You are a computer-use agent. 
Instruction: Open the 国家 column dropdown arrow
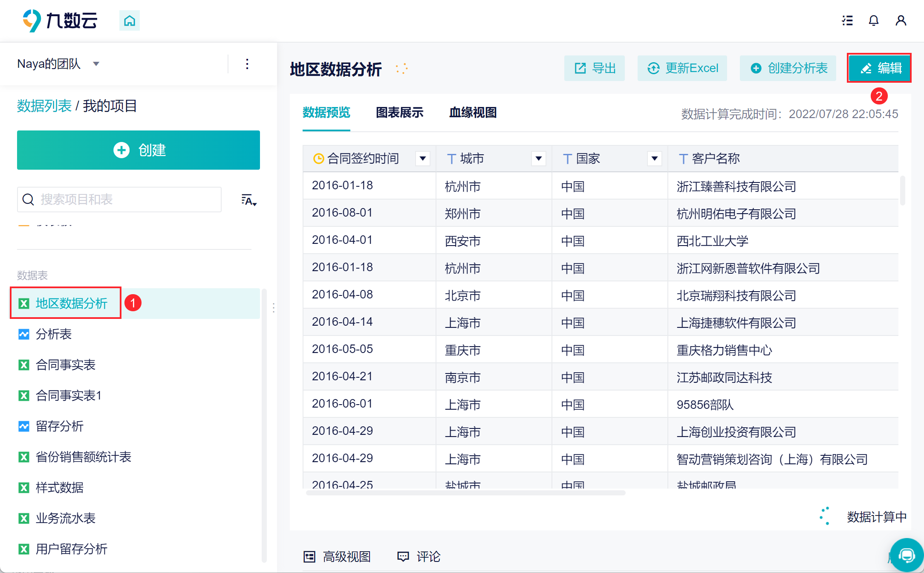[655, 159]
